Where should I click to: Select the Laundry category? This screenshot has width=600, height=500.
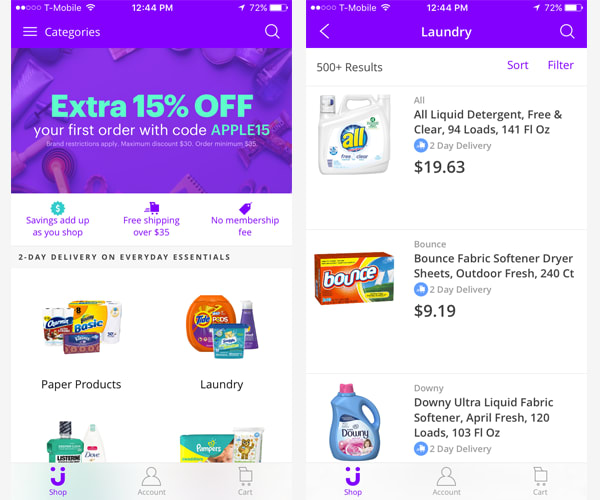[x=222, y=342]
